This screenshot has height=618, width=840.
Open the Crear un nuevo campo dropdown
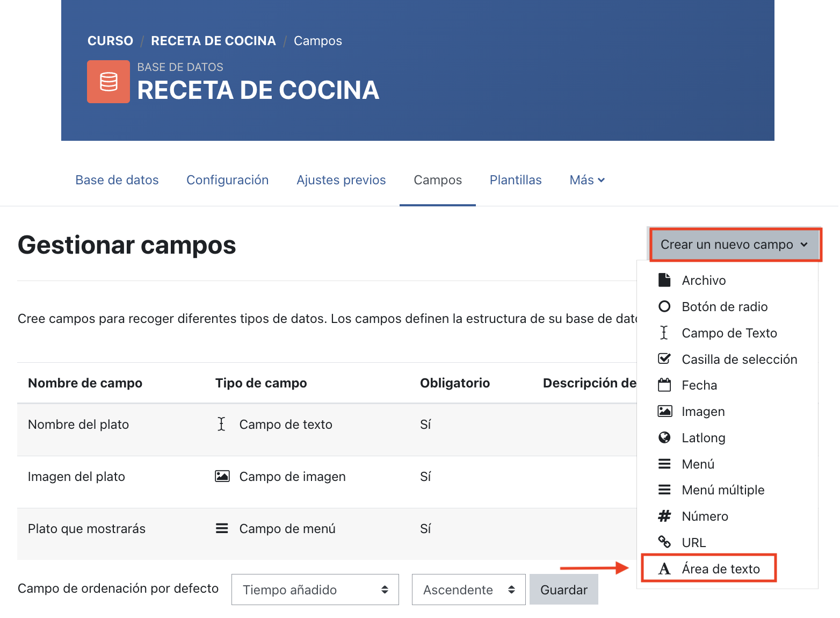[x=735, y=245]
